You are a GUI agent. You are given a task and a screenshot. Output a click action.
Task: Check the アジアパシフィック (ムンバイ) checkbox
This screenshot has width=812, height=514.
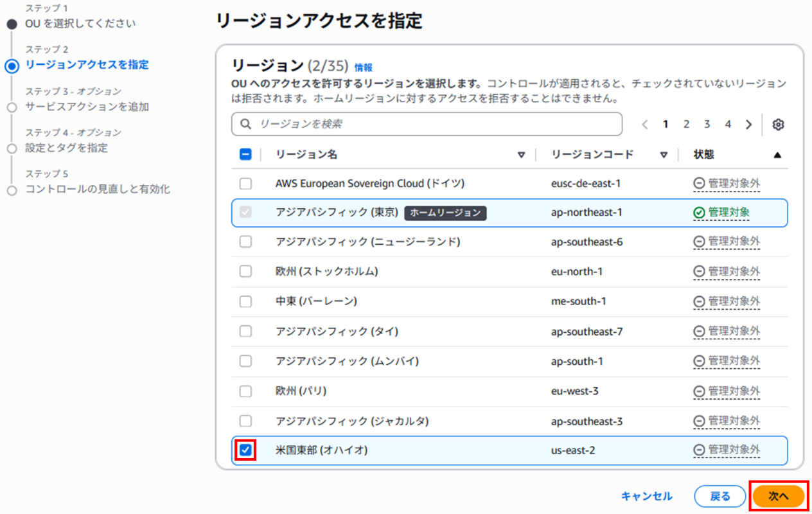[245, 361]
